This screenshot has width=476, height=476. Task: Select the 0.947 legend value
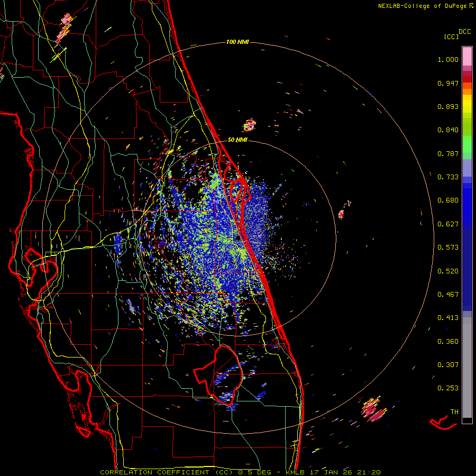[448, 83]
